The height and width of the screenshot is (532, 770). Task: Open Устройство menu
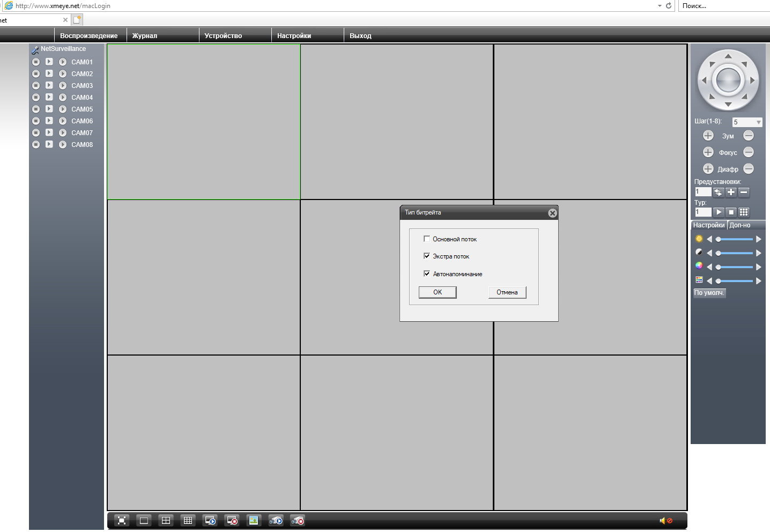click(223, 35)
